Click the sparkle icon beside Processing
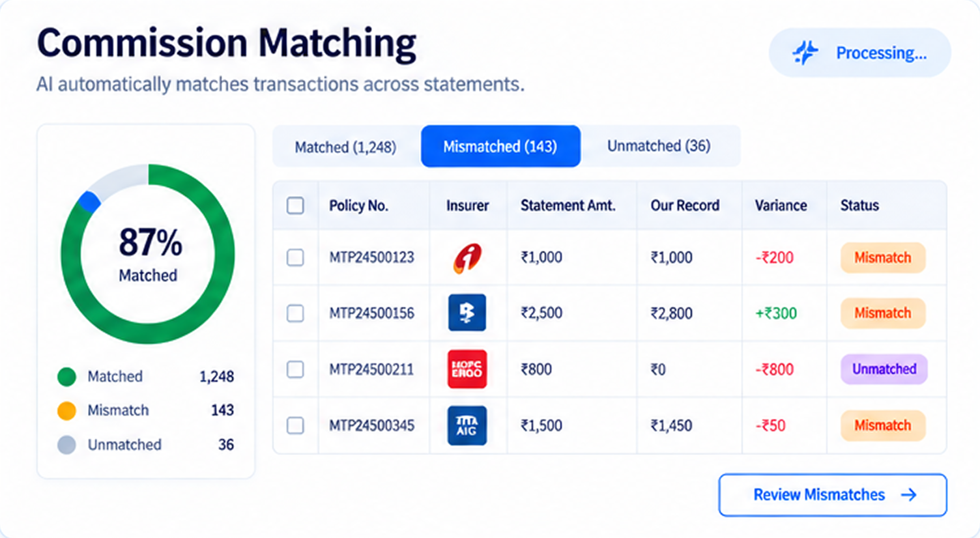The image size is (980, 538). pos(805,53)
